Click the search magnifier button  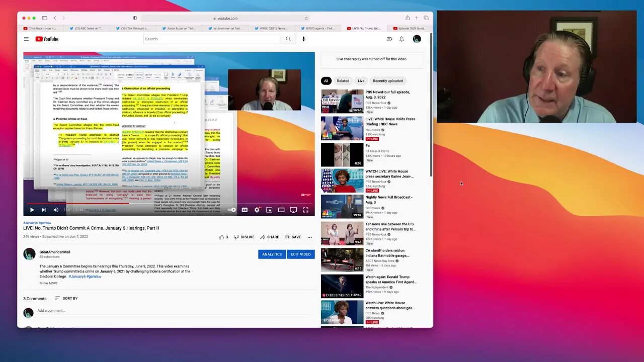[288, 39]
